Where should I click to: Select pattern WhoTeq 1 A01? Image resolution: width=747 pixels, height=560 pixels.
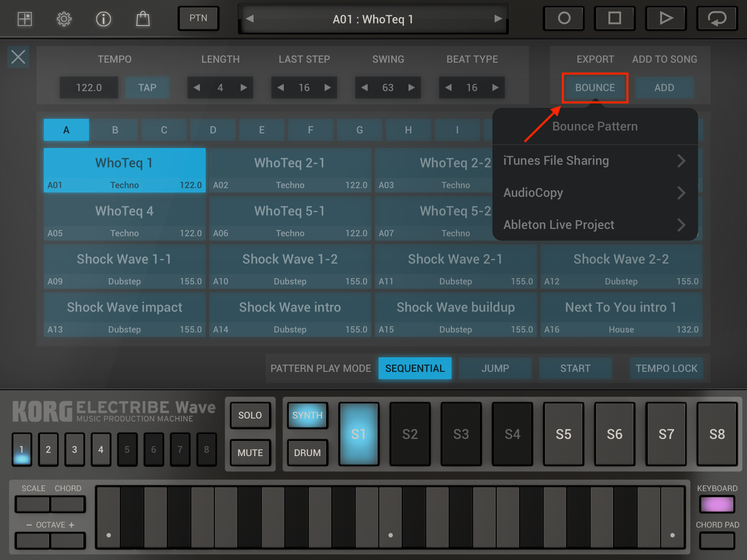click(x=125, y=170)
